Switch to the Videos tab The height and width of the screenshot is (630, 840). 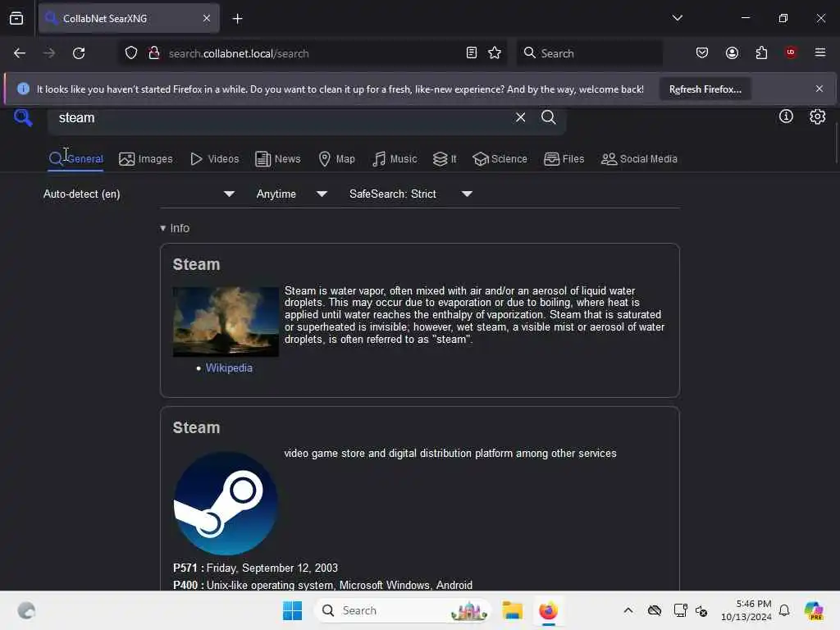coord(214,158)
